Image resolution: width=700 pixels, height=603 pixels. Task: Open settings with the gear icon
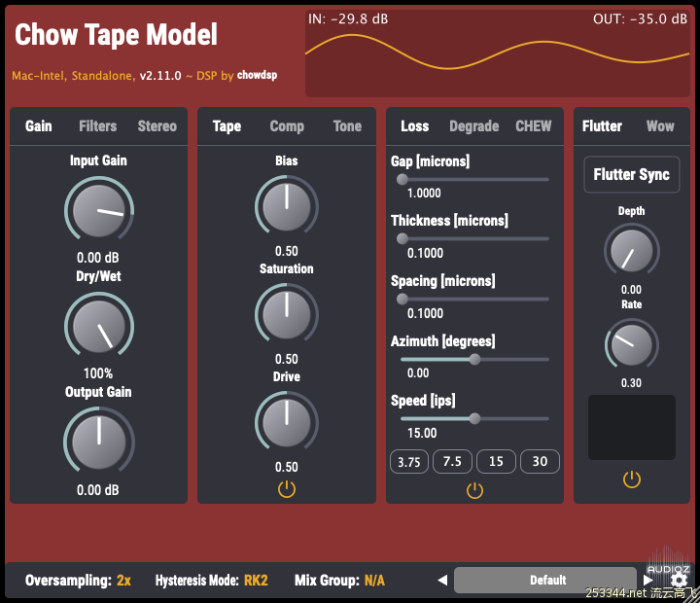pos(679,581)
